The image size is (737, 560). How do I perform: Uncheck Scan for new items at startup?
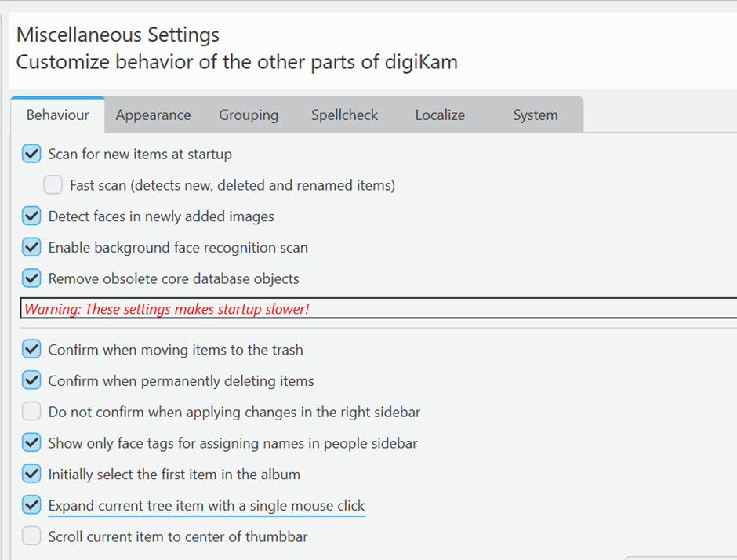click(31, 154)
